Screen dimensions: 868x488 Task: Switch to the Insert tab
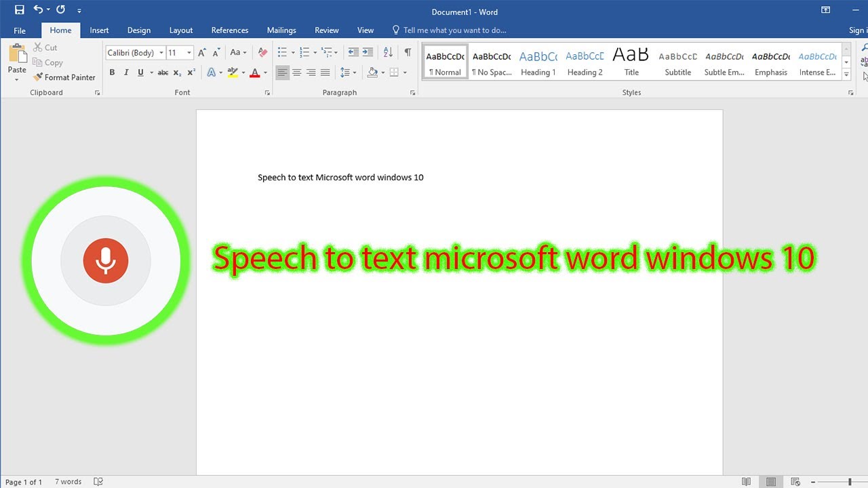tap(99, 30)
